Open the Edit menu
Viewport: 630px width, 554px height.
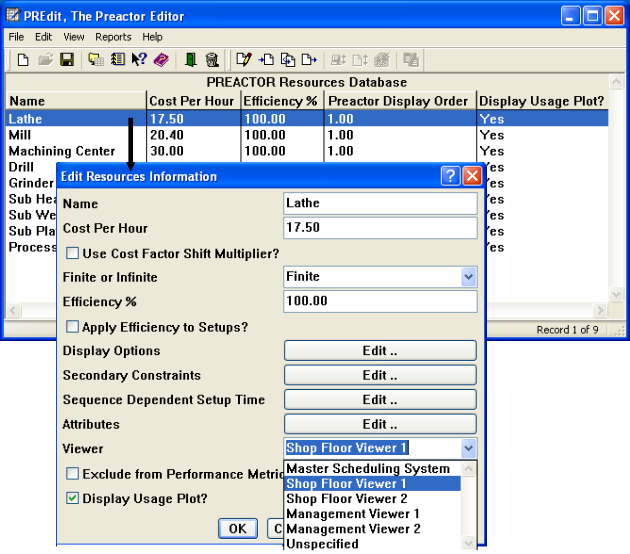click(43, 37)
